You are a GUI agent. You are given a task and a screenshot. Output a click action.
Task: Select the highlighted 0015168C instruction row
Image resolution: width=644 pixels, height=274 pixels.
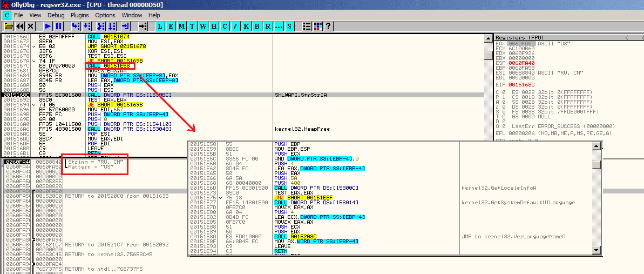[x=243, y=95]
